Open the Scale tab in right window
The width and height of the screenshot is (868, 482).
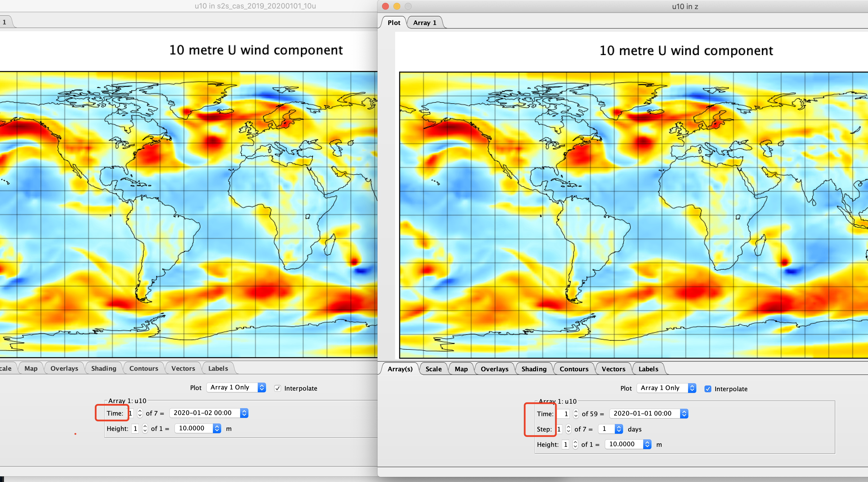coord(433,369)
